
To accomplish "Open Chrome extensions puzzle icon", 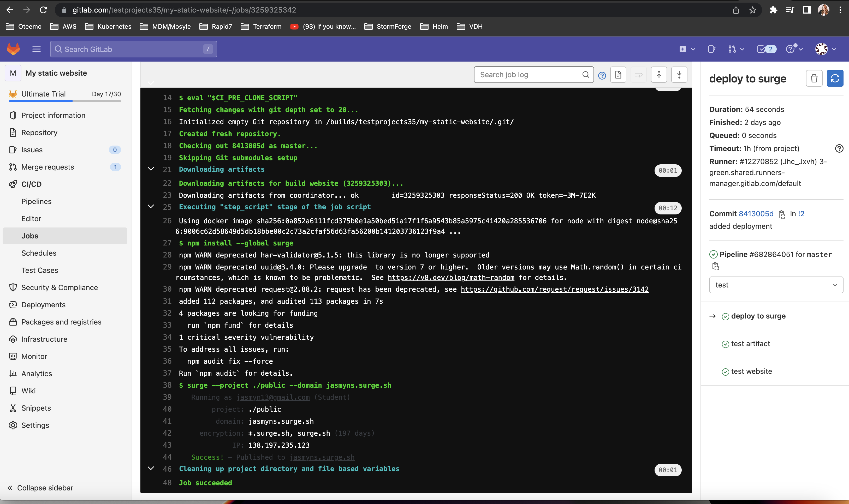I will click(773, 10).
